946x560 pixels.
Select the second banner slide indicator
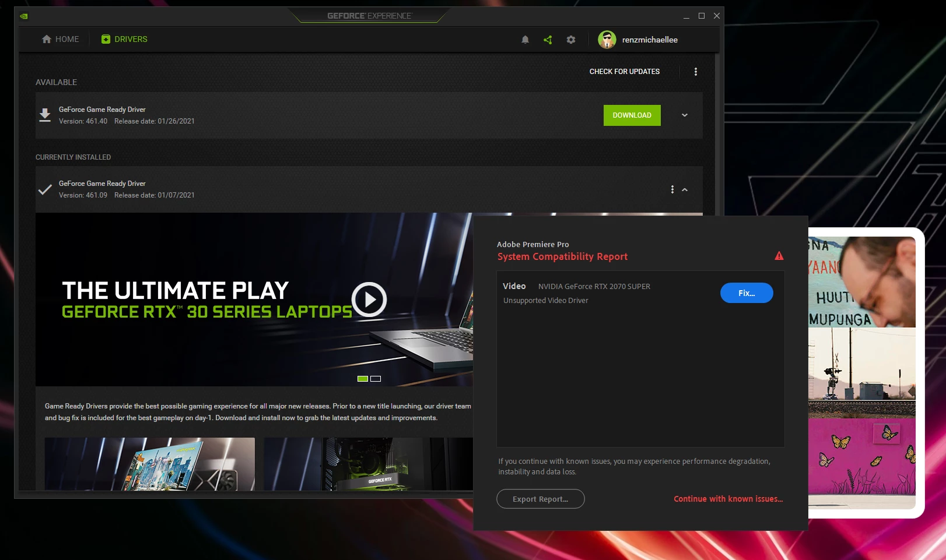pyautogui.click(x=376, y=379)
